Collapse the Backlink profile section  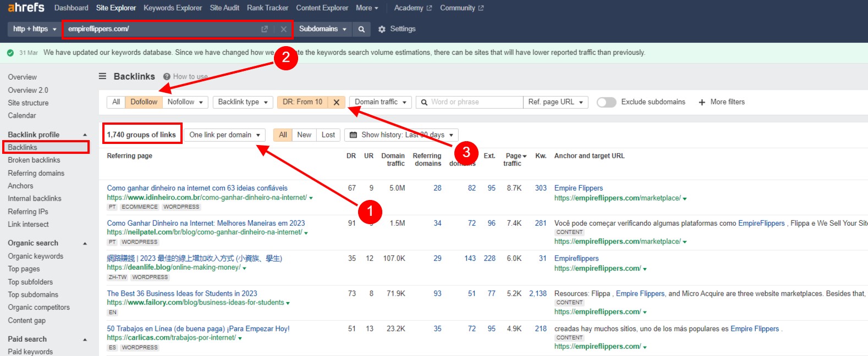[85, 135]
